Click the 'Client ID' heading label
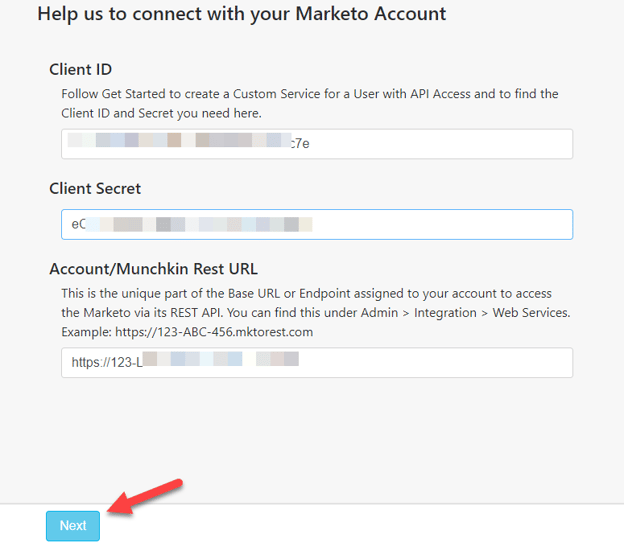The height and width of the screenshot is (547, 624). (80, 69)
